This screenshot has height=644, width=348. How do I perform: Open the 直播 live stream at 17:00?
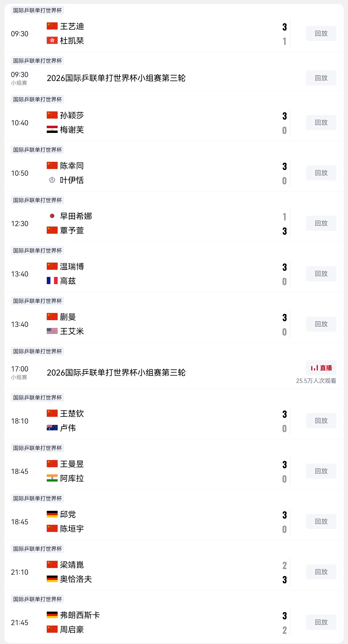tap(321, 368)
